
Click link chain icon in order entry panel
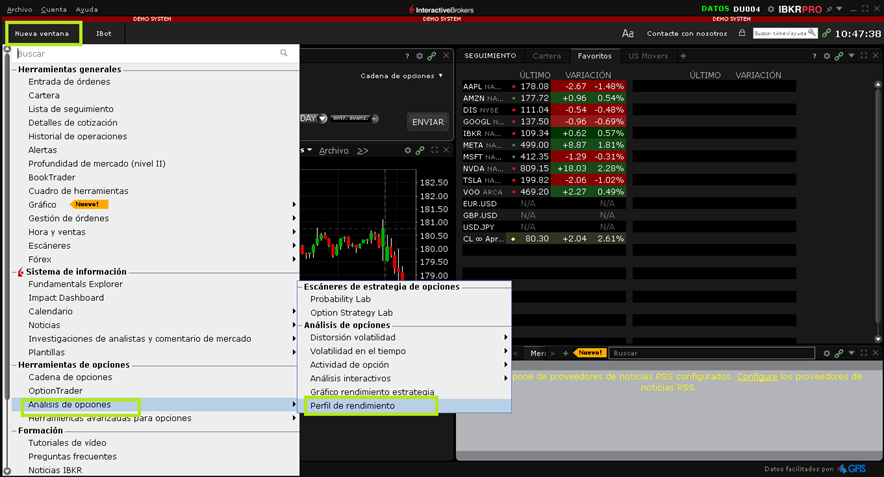tap(433, 56)
